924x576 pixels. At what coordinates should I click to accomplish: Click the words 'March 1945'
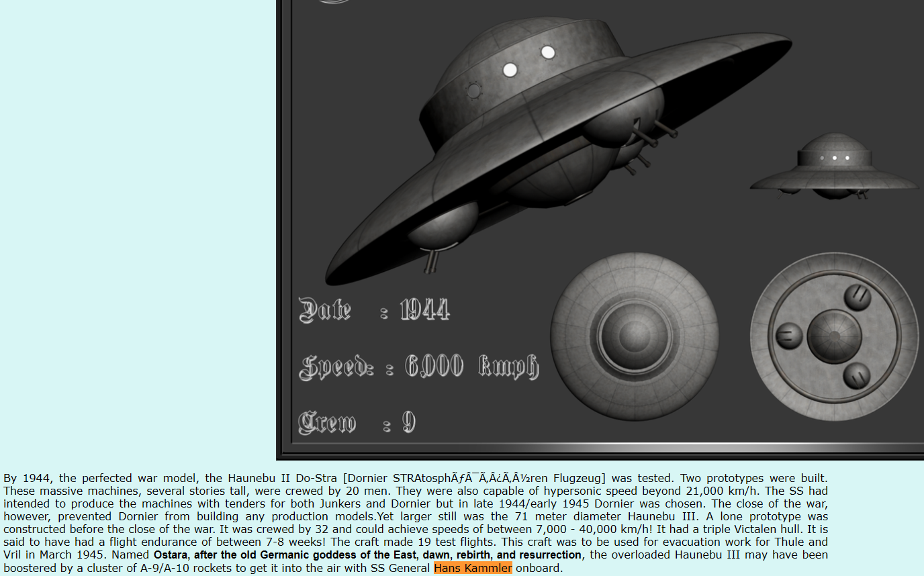point(71,555)
